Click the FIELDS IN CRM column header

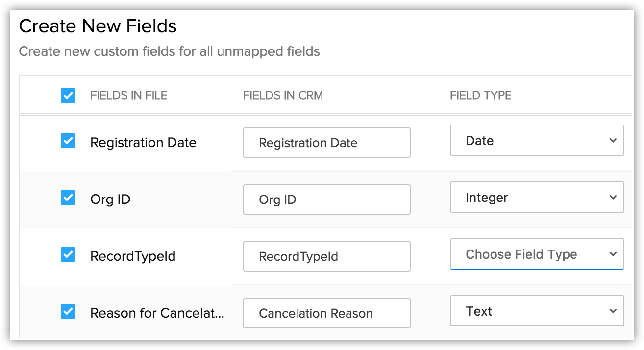[283, 95]
